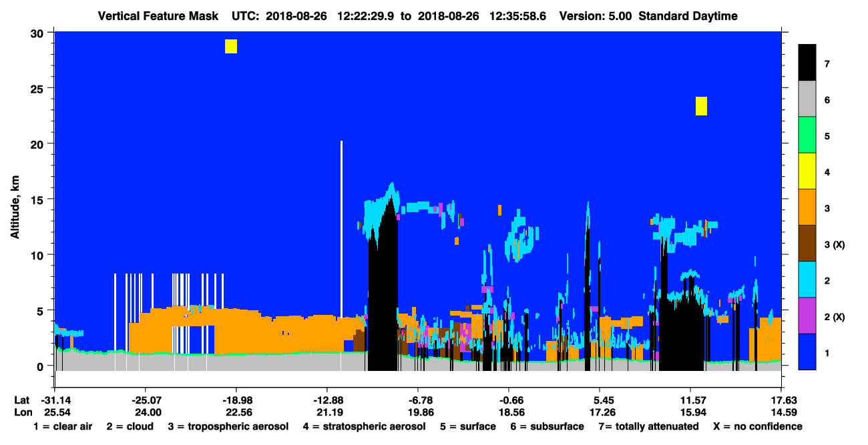The width and height of the screenshot is (868, 445).
Task: Click latitude value -31.14
Action: 55,400
